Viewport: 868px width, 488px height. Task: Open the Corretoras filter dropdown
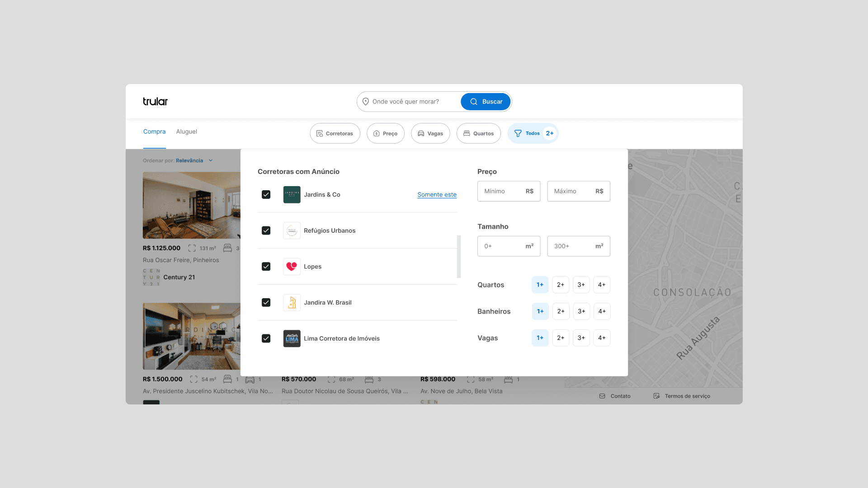pyautogui.click(x=335, y=134)
